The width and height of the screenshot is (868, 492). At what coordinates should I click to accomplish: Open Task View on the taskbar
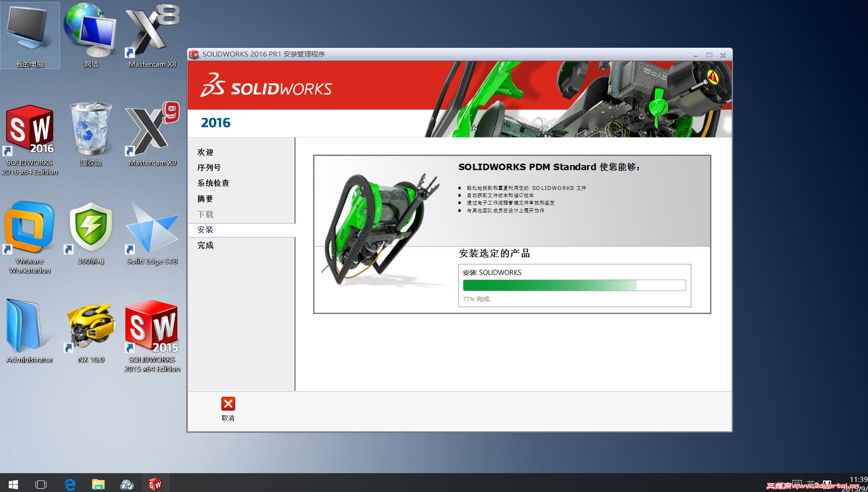coord(41,484)
